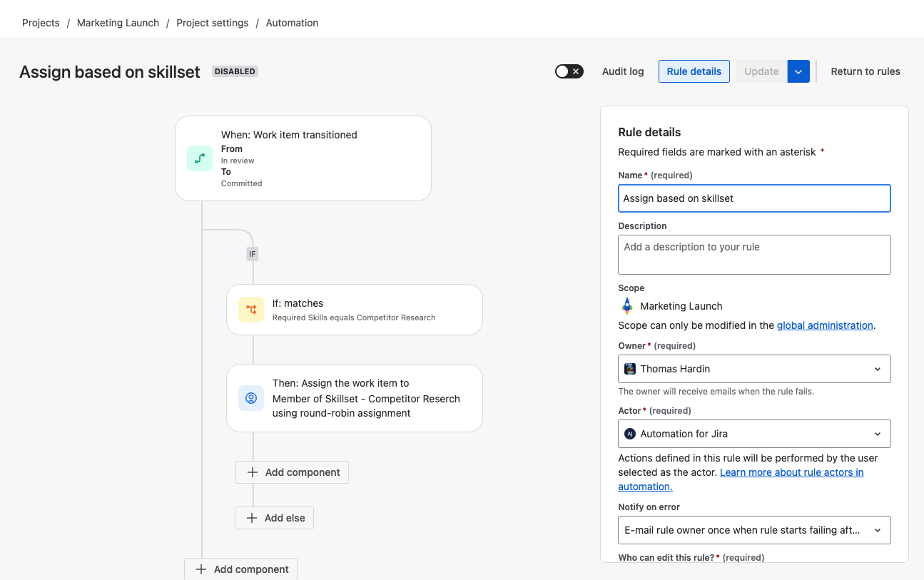Enable the rule with the toggle switch

tap(569, 71)
